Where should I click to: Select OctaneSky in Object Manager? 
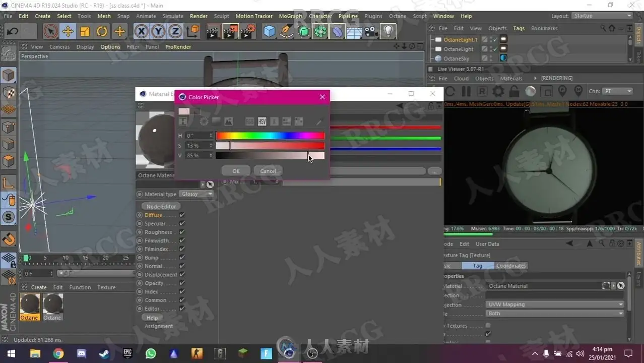pyautogui.click(x=456, y=58)
